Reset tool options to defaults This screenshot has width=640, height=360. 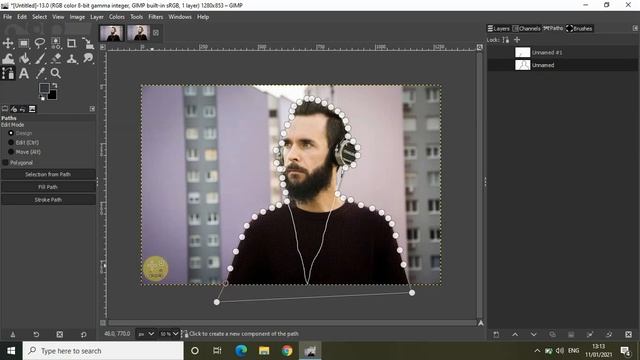click(x=84, y=334)
